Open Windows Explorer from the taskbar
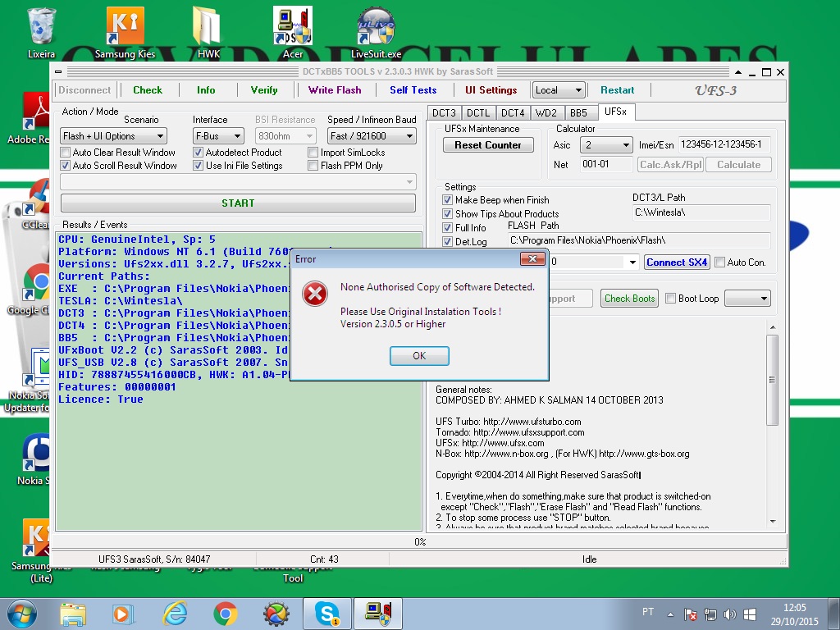The height and width of the screenshot is (630, 840). [x=73, y=614]
